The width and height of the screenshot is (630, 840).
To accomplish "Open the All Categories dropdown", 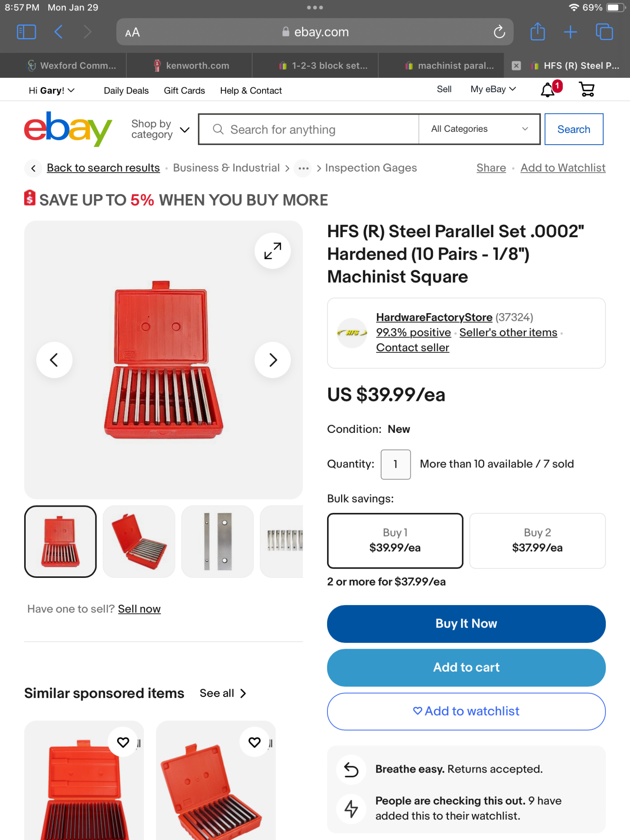I will coord(479,129).
